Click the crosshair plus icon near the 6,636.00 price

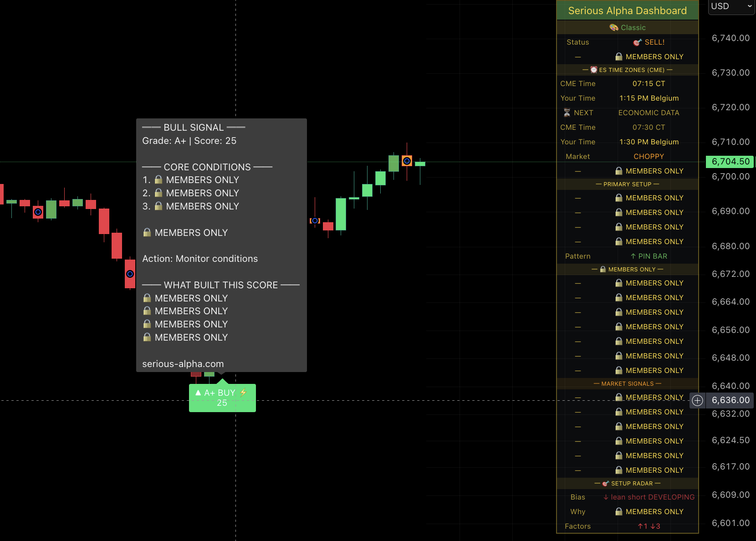pos(697,401)
